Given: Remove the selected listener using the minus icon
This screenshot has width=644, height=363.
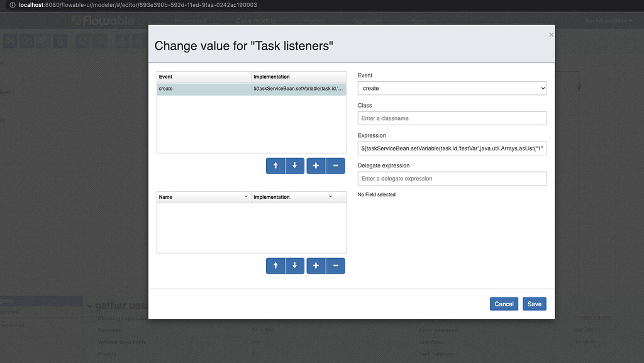Looking at the screenshot, I should pyautogui.click(x=335, y=165).
